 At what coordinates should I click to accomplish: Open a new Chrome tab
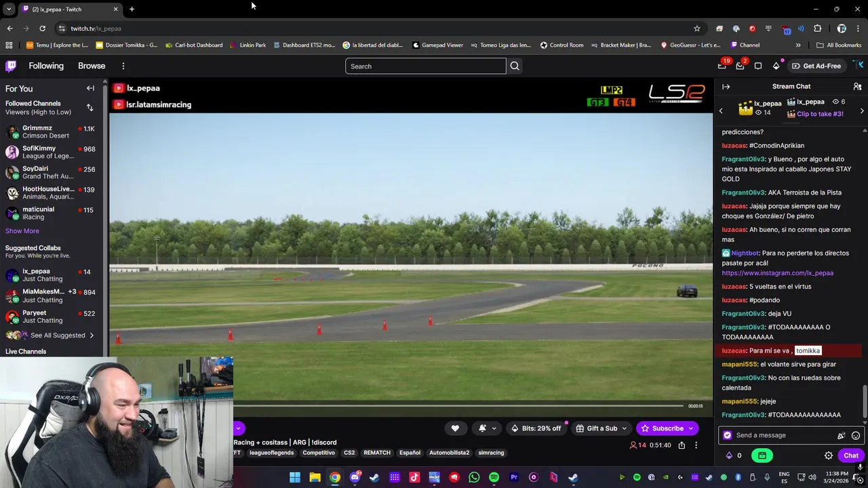click(132, 9)
